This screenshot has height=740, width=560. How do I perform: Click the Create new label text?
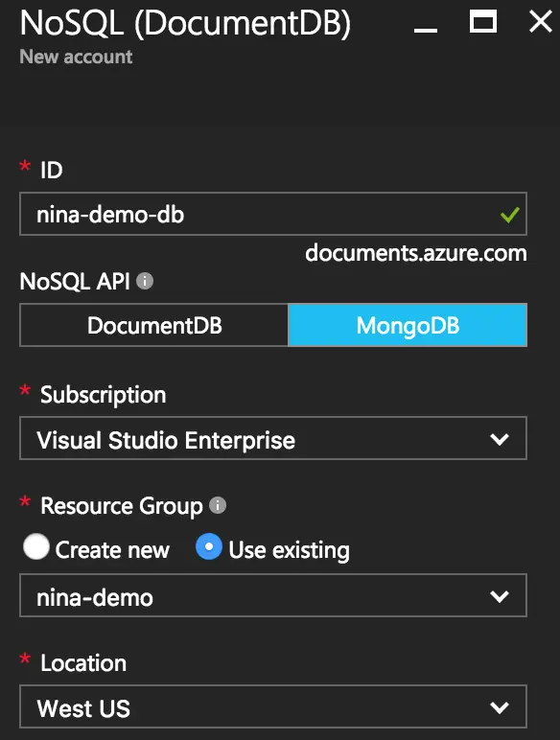(x=112, y=550)
